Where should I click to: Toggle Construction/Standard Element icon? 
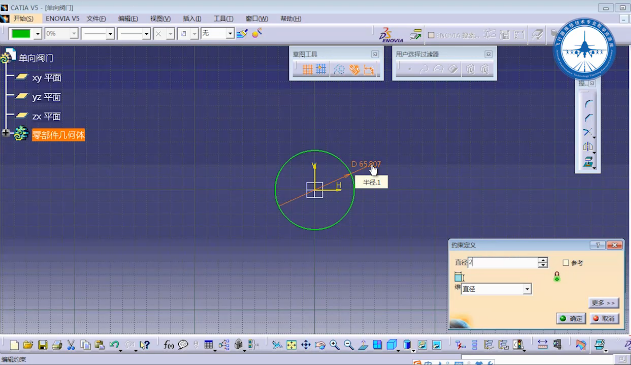click(x=339, y=69)
